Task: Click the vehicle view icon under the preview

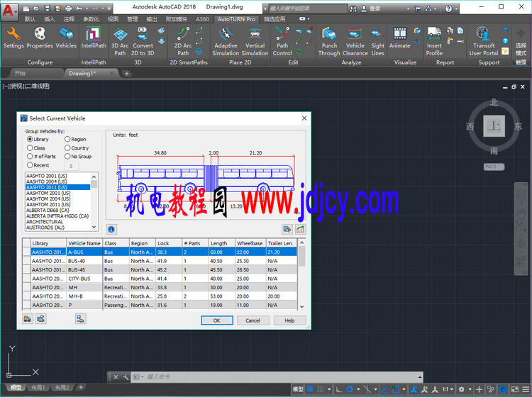Action: (x=287, y=230)
